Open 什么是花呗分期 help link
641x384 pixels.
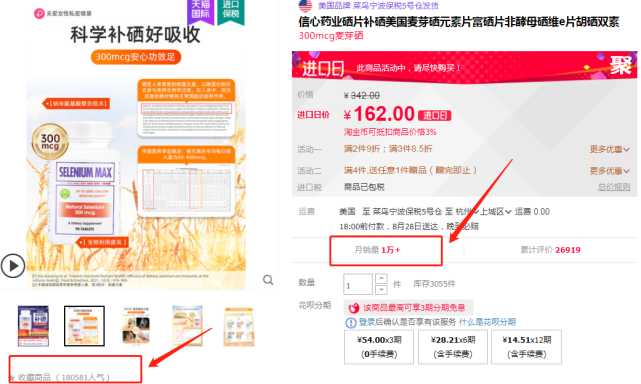click(x=487, y=322)
